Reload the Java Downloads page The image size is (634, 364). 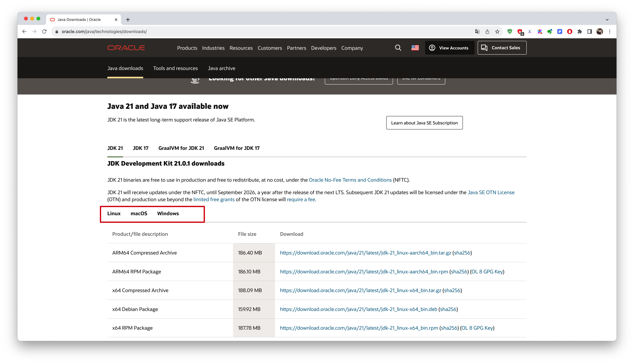(44, 32)
